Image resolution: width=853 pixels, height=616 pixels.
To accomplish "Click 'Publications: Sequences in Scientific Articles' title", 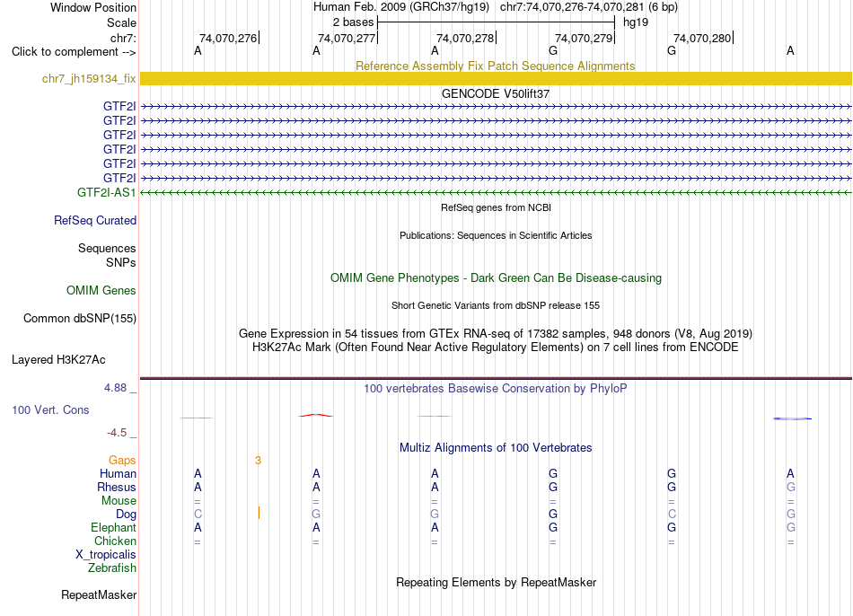I will (x=496, y=235).
